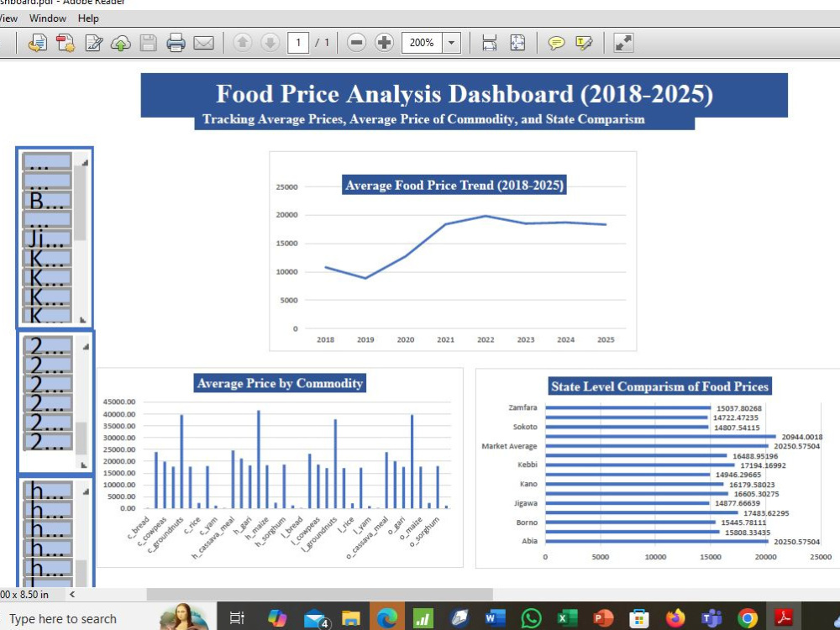Image resolution: width=840 pixels, height=630 pixels.
Task: Open File Explorer from the taskbar
Action: click(351, 618)
